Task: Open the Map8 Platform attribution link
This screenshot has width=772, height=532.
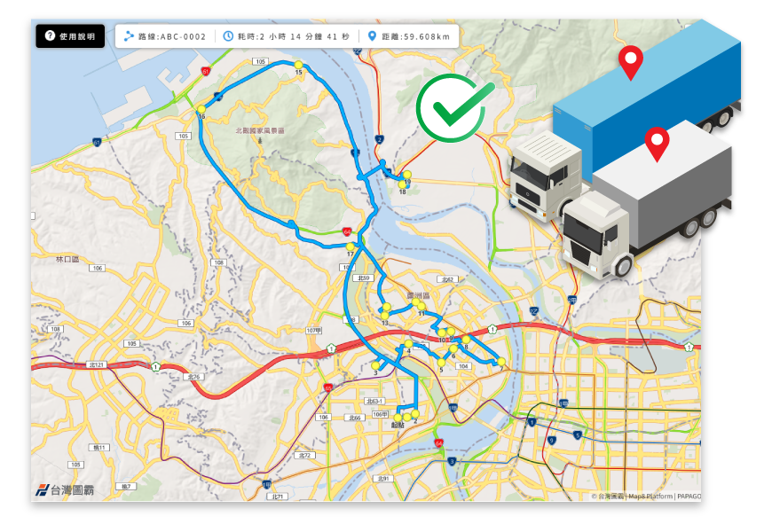Action: [649, 496]
